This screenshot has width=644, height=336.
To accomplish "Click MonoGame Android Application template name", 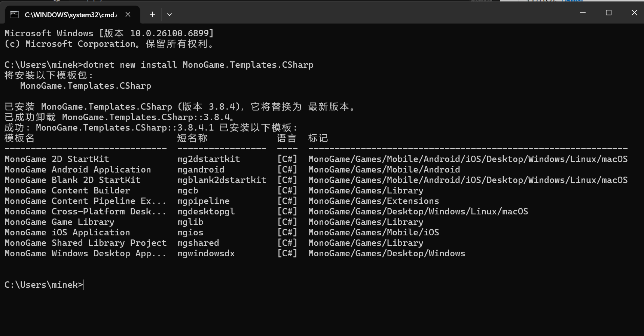I will 78,169.
